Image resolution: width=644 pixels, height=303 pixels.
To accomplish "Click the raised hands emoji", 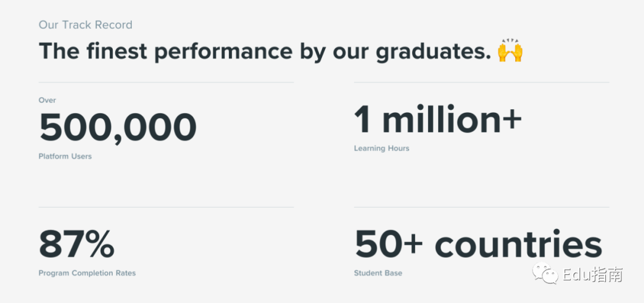I will pyautogui.click(x=510, y=50).
